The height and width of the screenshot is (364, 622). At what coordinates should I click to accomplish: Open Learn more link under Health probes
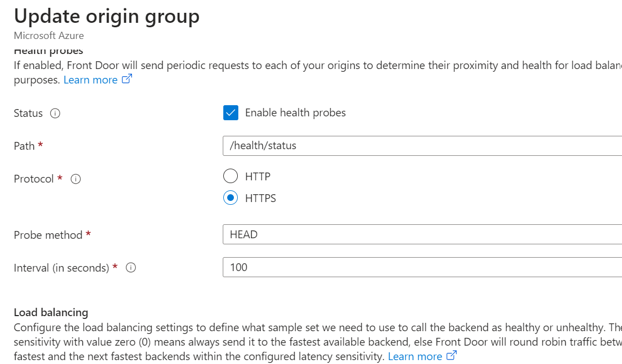point(90,80)
